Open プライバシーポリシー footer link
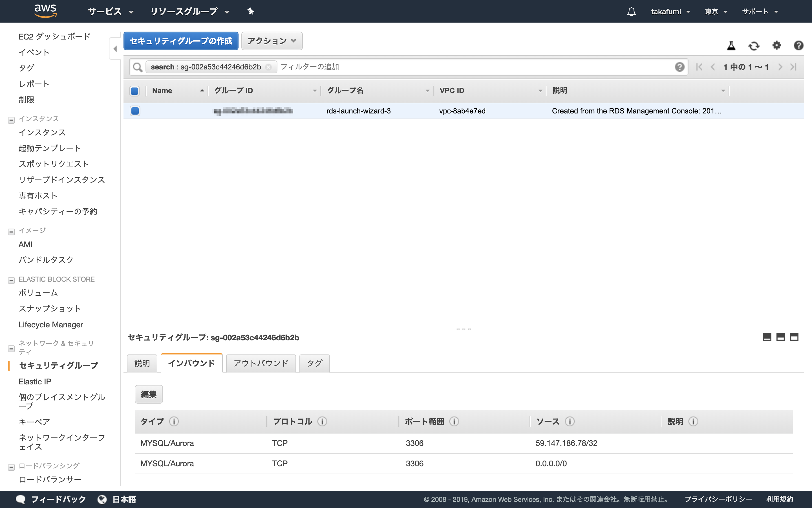The height and width of the screenshot is (508, 812). pos(718,499)
